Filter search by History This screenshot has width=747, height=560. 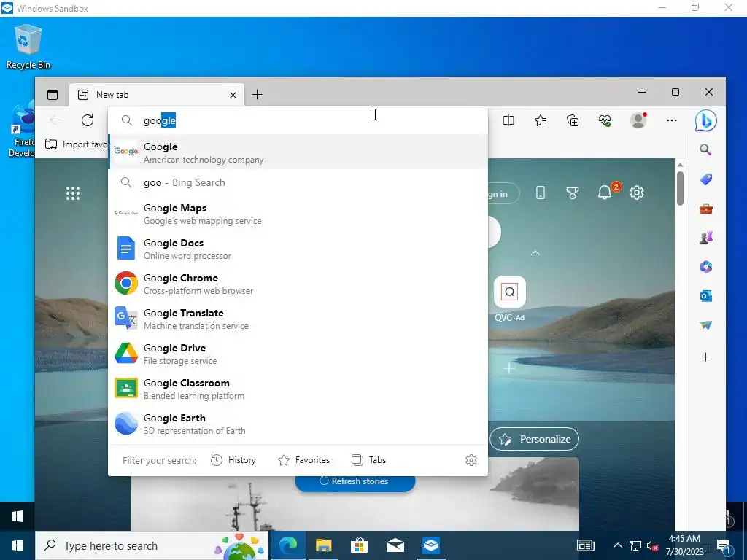coord(233,460)
